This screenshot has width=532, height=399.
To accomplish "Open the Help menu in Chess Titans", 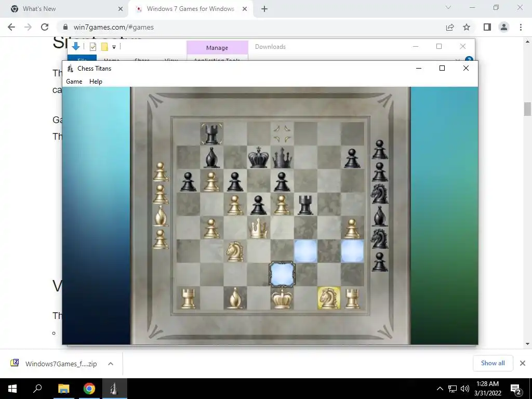I will pyautogui.click(x=96, y=82).
